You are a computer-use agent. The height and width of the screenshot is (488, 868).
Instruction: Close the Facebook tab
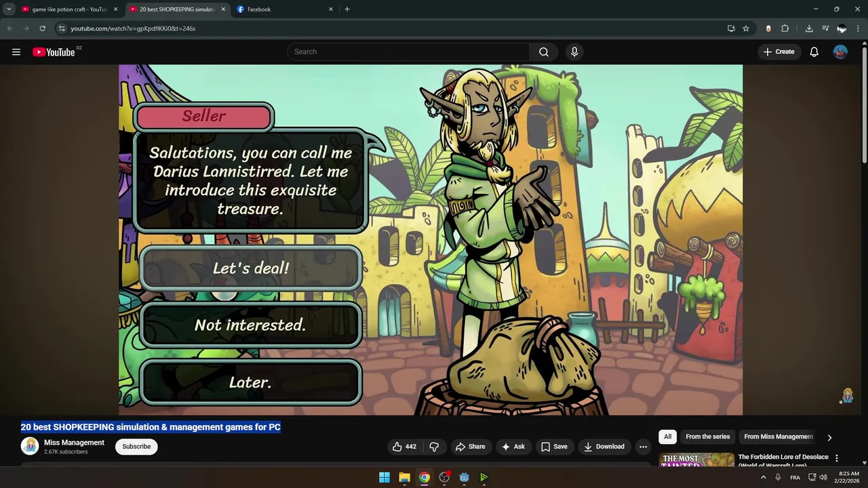click(331, 9)
